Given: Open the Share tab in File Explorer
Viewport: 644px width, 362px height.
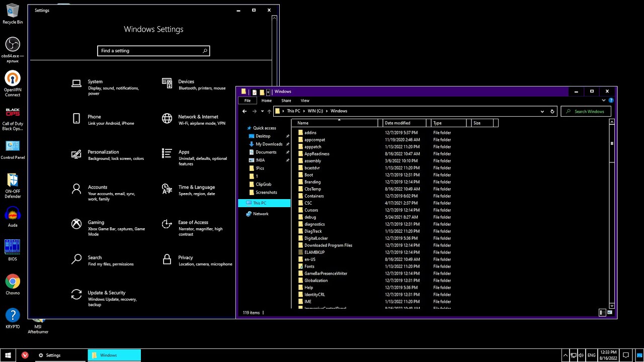Looking at the screenshot, I should click(286, 101).
